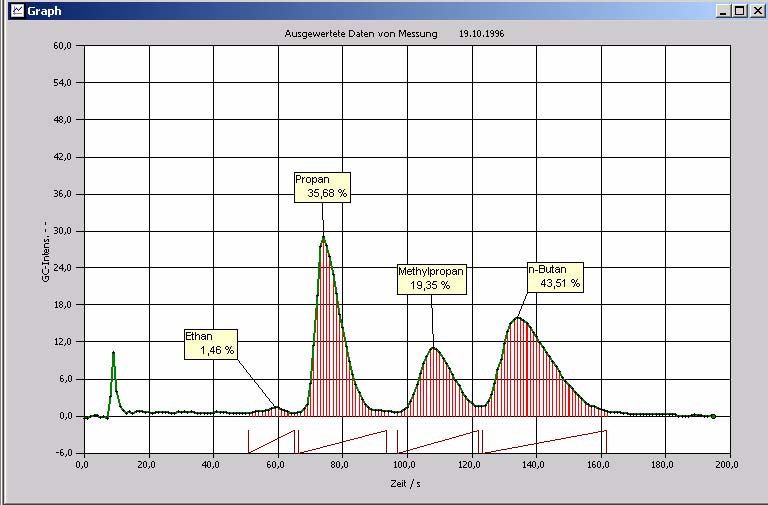Click the 60,0 tick on the intensity axis
This screenshot has height=505, width=768.
[65, 46]
